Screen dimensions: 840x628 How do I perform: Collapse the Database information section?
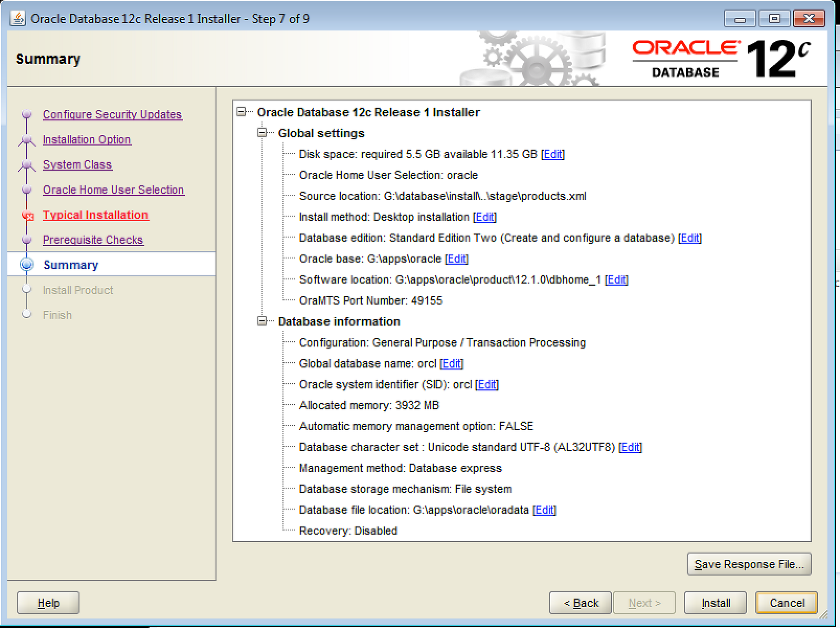[x=262, y=321]
